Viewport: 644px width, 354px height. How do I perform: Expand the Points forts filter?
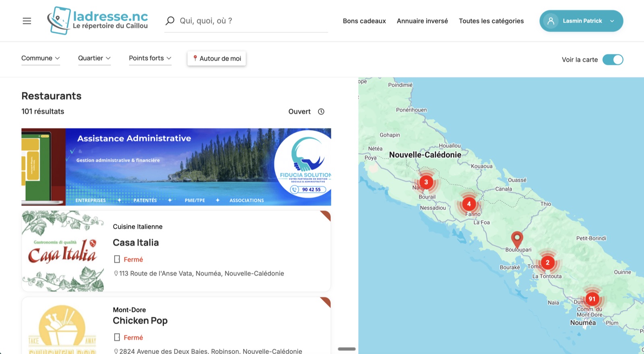click(x=150, y=58)
